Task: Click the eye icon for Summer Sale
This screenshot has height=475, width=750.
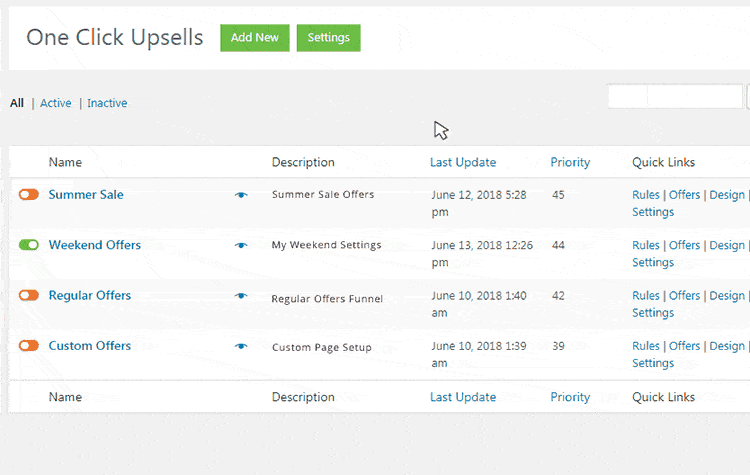Action: pyautogui.click(x=241, y=195)
